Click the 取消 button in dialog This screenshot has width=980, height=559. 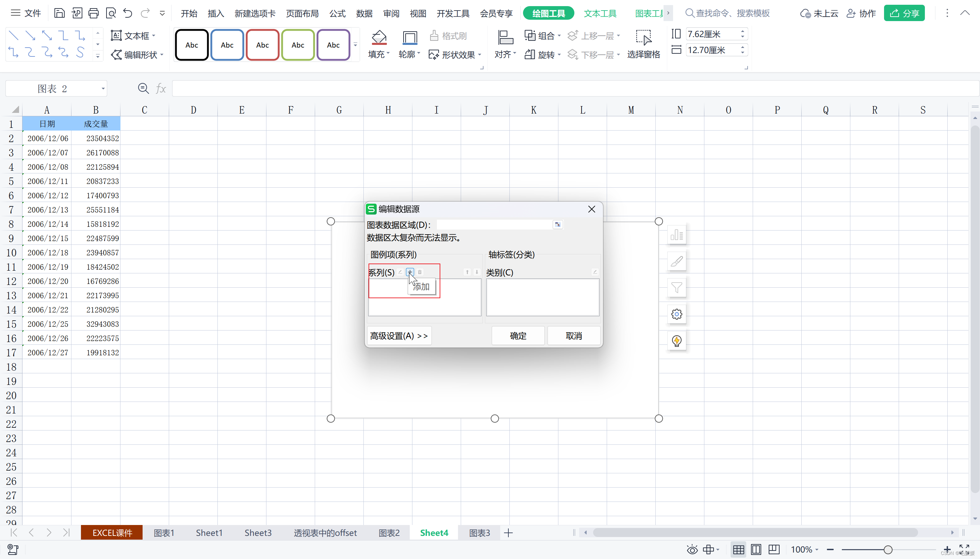[x=574, y=336]
